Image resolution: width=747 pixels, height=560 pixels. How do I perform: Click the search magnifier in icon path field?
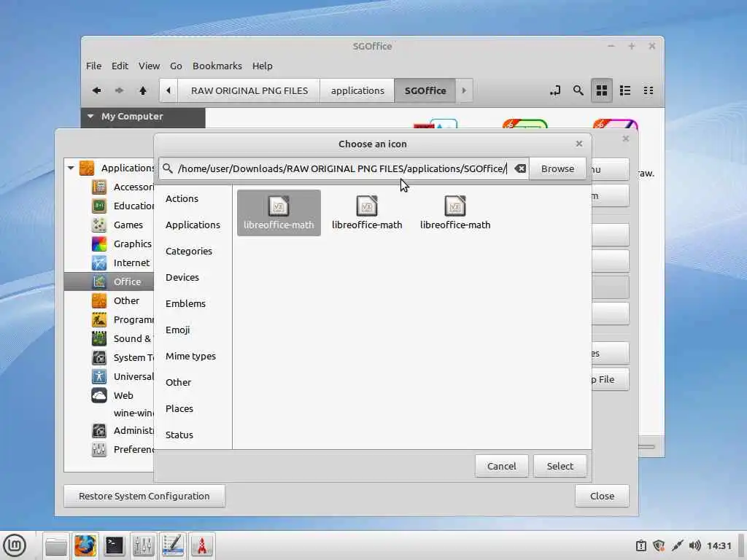tap(167, 168)
